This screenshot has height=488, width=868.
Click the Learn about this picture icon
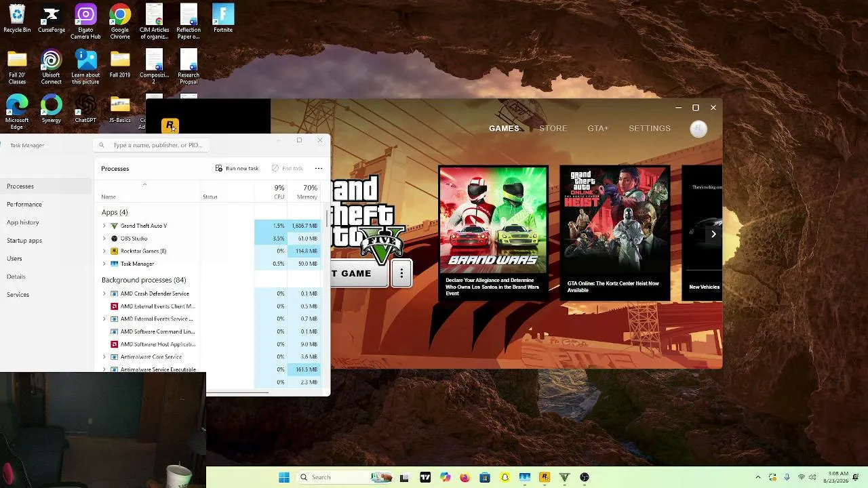(x=85, y=67)
